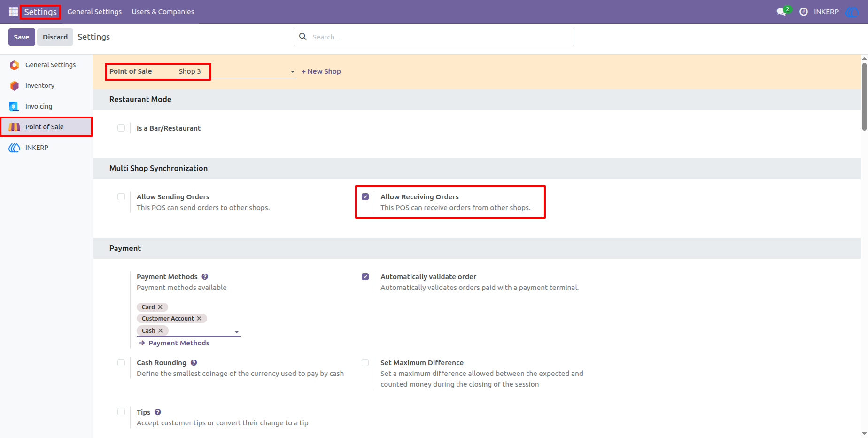
Task: Enable the Allow Sending Orders checkbox
Action: [121, 197]
